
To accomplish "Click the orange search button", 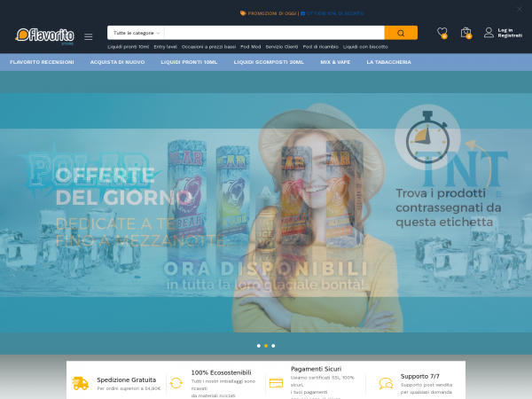I will [x=401, y=33].
